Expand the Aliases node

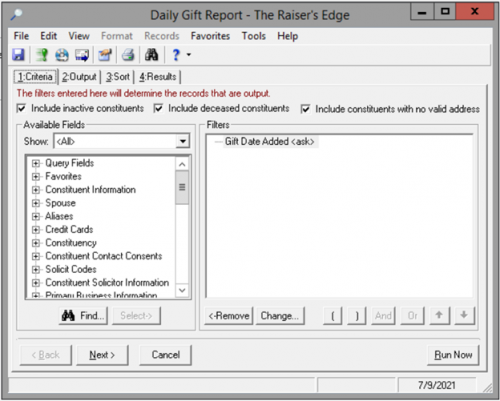36,216
